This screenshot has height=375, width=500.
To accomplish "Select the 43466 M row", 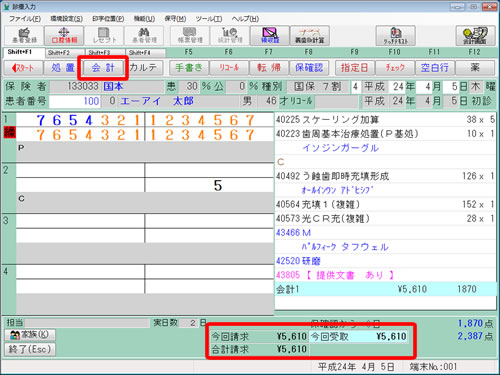I will 385,233.
